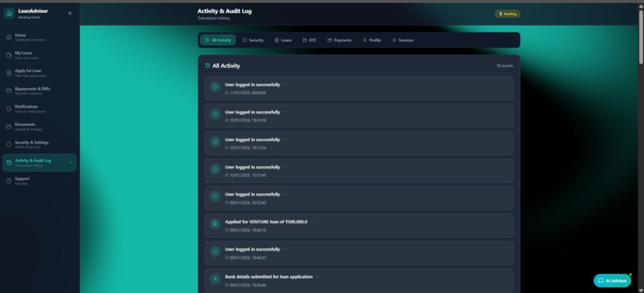Click timestamp '10/01/2026, 15:57:40'
Image resolution: width=644 pixels, height=293 pixels.
[x=248, y=175]
